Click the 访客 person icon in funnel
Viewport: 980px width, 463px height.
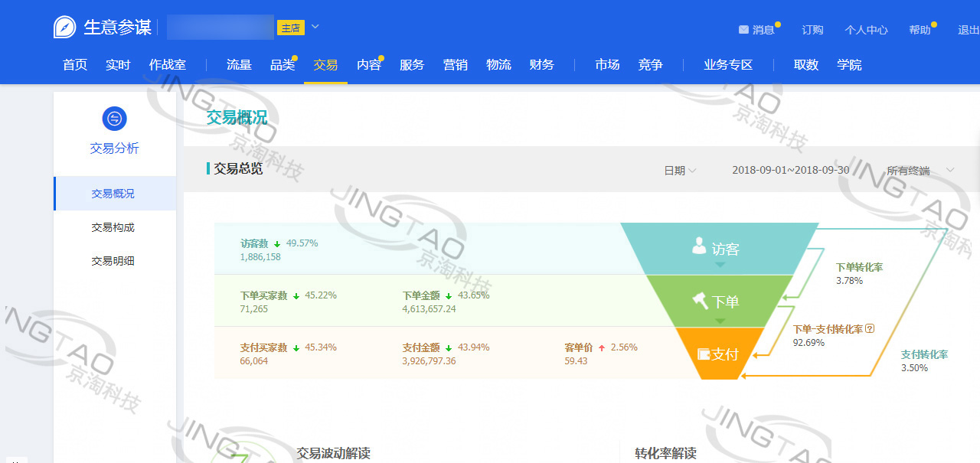[699, 246]
